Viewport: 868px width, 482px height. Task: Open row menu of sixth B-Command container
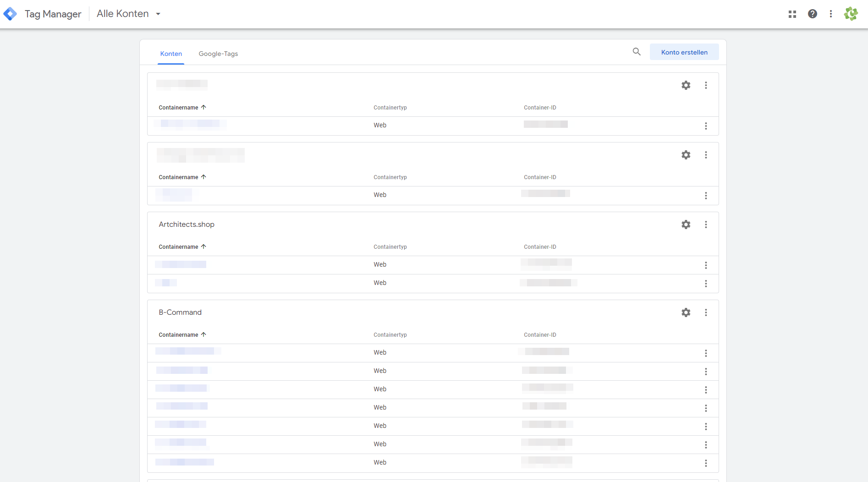click(706, 445)
